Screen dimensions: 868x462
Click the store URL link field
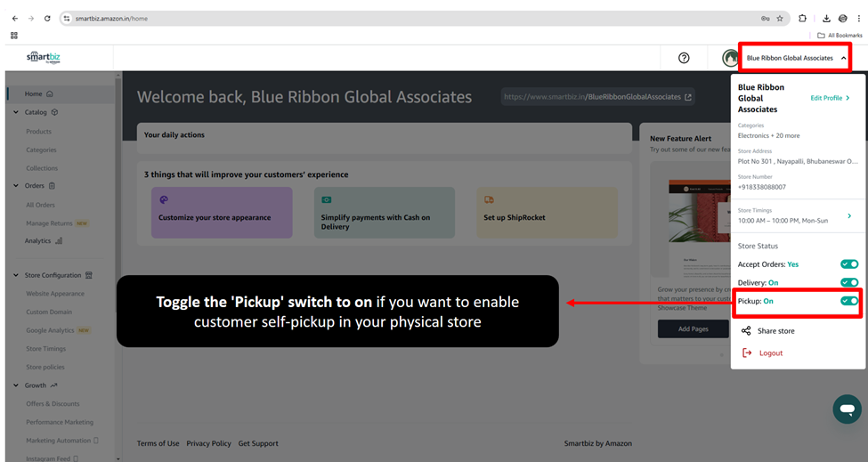(598, 97)
